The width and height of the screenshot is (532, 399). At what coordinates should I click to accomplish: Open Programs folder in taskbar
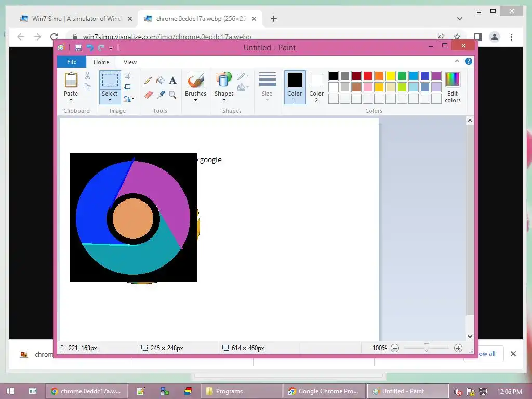[x=242, y=391]
